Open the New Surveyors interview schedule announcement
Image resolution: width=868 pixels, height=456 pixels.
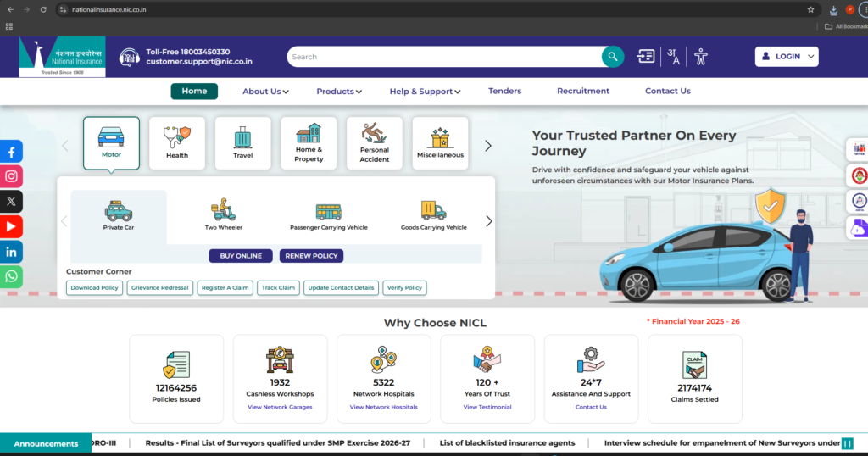coord(722,443)
